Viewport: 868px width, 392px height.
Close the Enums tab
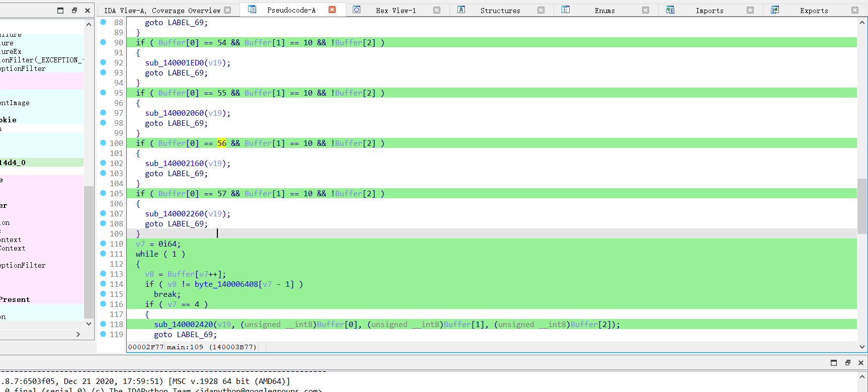click(x=646, y=10)
